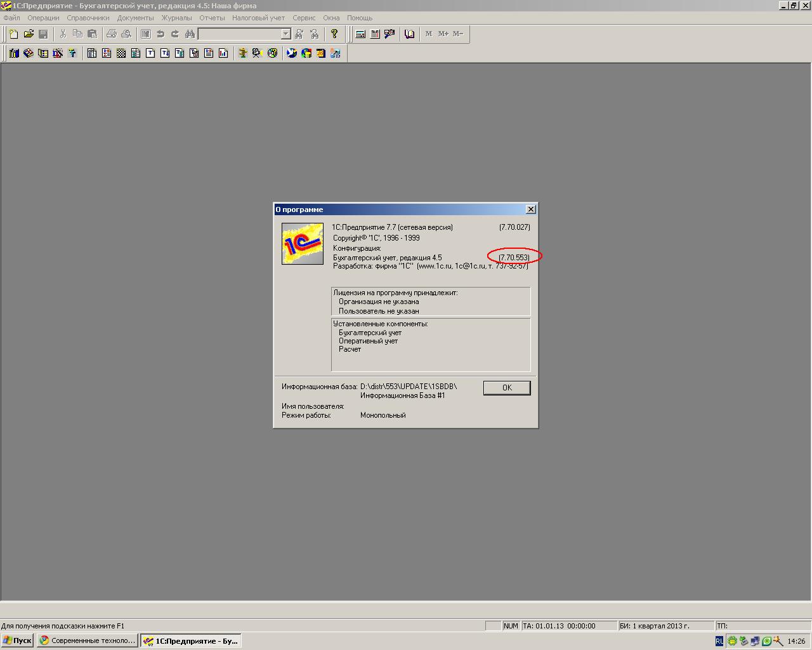Click the bar chart report icon

coord(223,53)
